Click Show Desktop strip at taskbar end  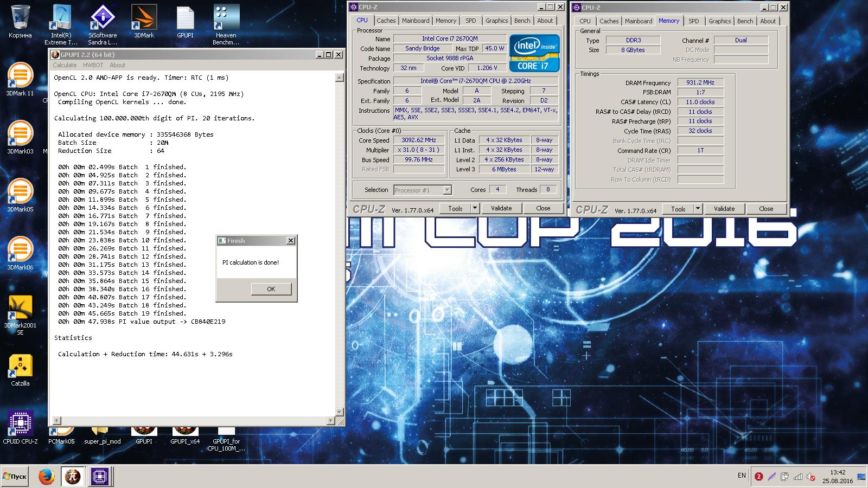point(861,477)
